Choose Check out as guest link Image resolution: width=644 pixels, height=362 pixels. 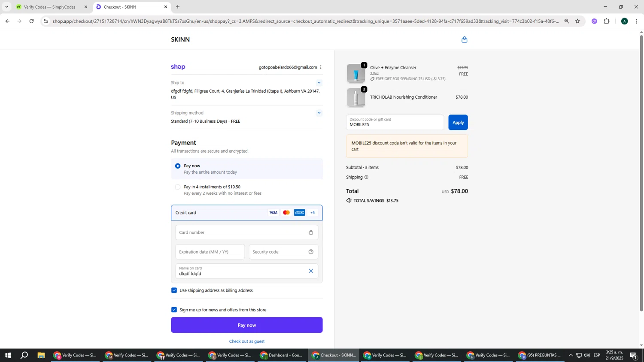[247, 341]
